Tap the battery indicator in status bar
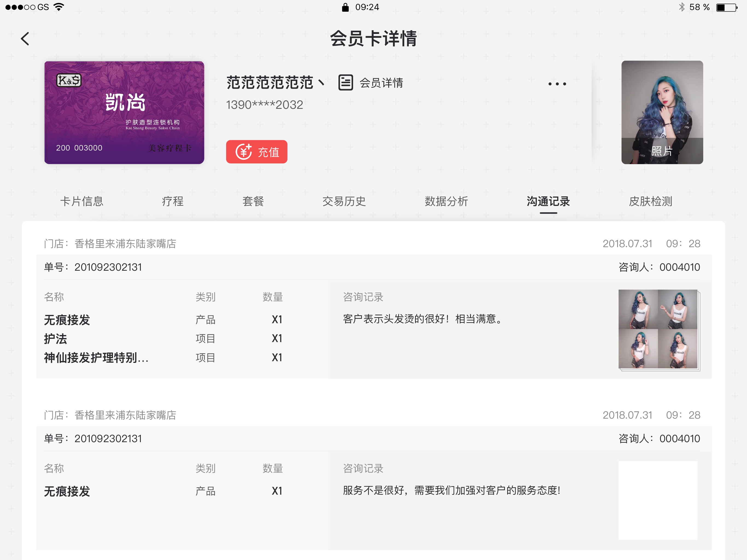The width and height of the screenshot is (747, 560). (726, 7)
